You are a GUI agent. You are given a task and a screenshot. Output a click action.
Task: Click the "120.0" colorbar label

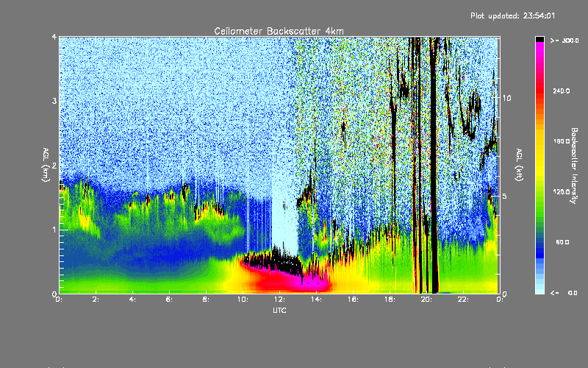click(562, 192)
